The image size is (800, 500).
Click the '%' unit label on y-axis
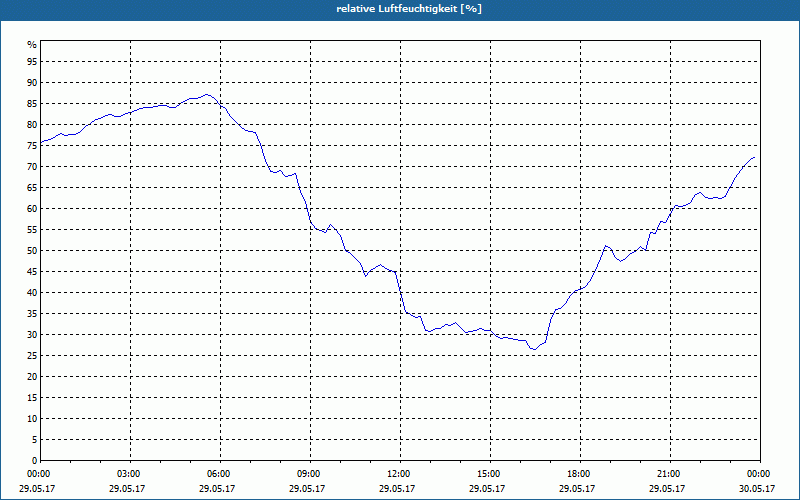(x=32, y=44)
